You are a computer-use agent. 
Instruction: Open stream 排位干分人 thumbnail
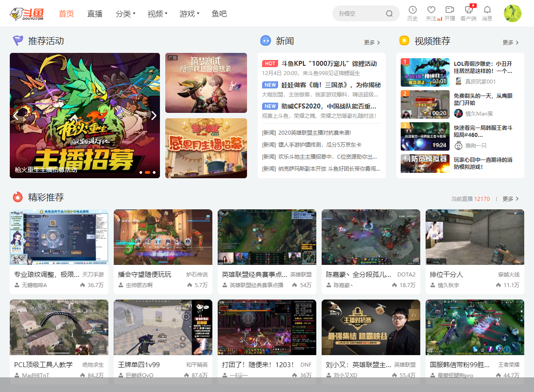click(475, 237)
